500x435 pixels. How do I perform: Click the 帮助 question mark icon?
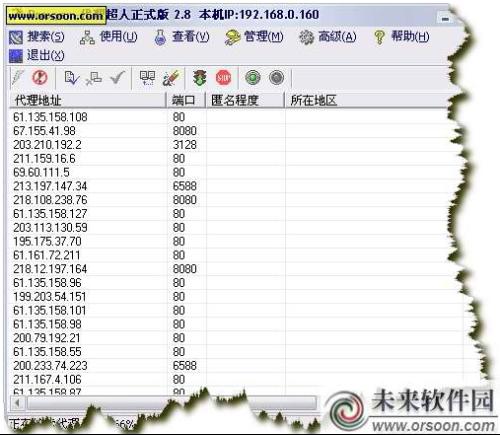(379, 37)
